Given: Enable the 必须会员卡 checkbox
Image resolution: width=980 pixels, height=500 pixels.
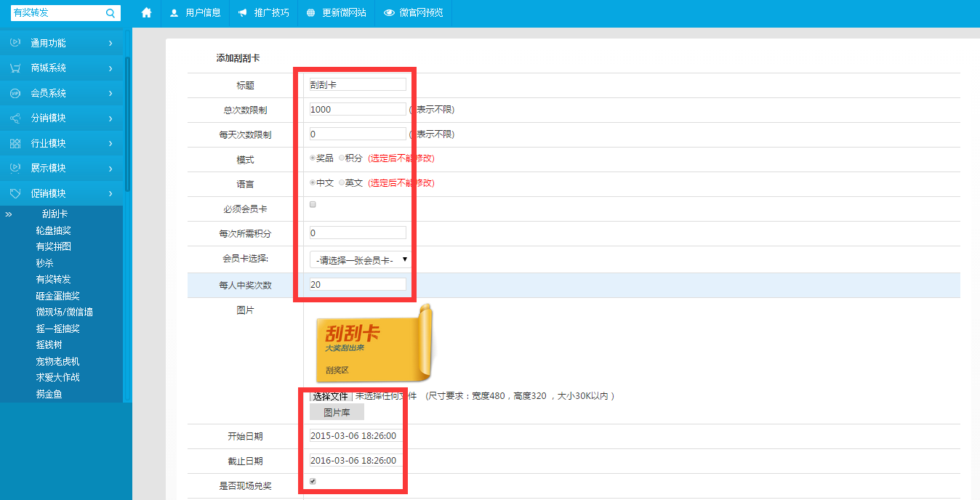Looking at the screenshot, I should pos(313,205).
